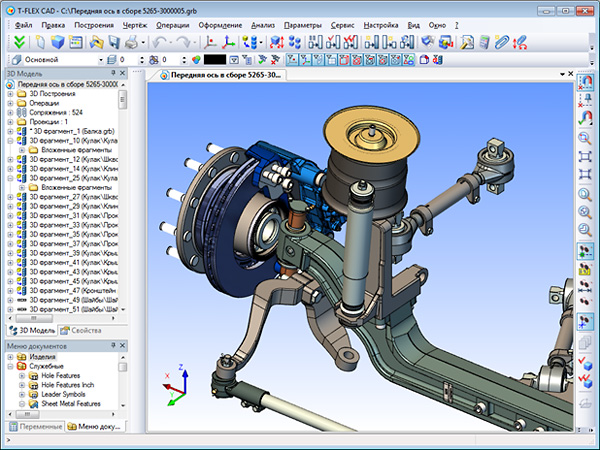Open the Анализ menu
The height and width of the screenshot is (450, 600).
(x=263, y=25)
